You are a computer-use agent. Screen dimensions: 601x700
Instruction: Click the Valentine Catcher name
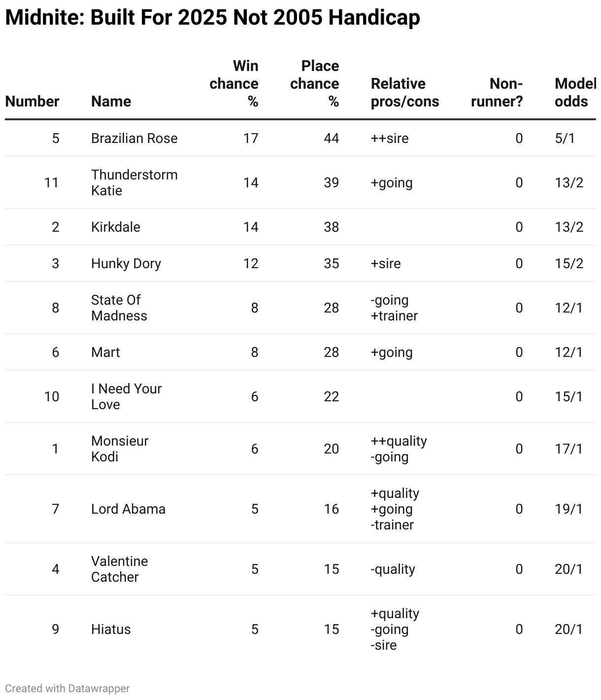click(x=119, y=569)
